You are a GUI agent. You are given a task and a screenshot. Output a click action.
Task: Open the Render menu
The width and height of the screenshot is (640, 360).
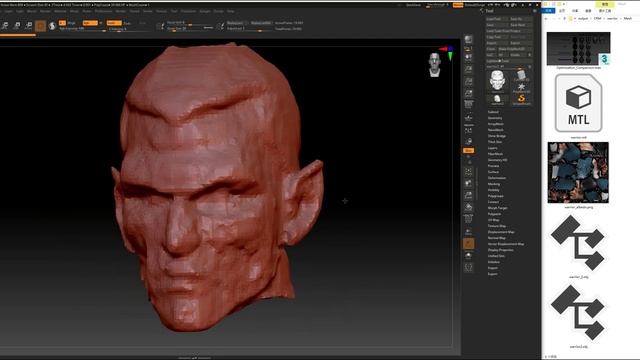pos(121,11)
